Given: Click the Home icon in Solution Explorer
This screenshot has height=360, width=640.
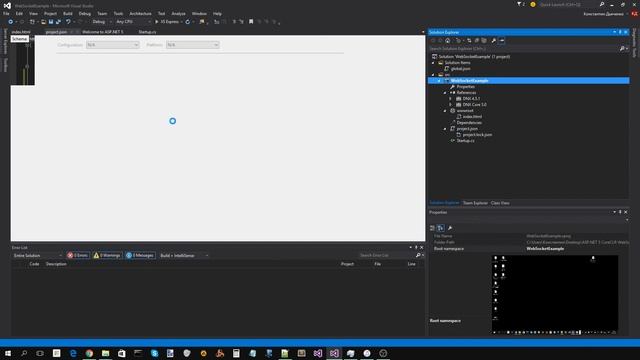Looking at the screenshot, I should 448,40.
